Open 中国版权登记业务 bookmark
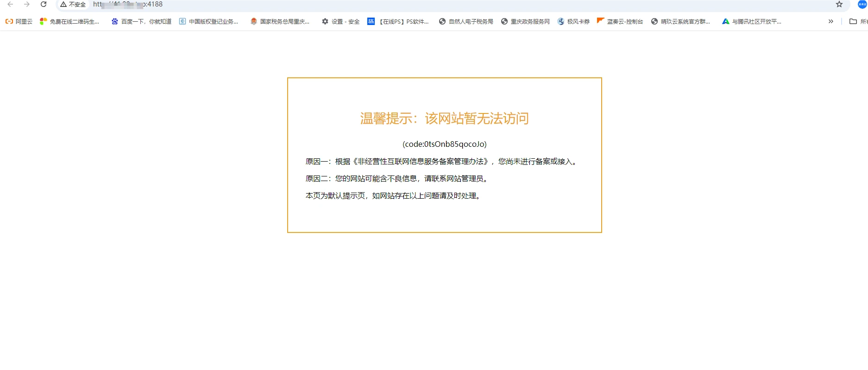The height and width of the screenshot is (370, 868). pyautogui.click(x=208, y=21)
